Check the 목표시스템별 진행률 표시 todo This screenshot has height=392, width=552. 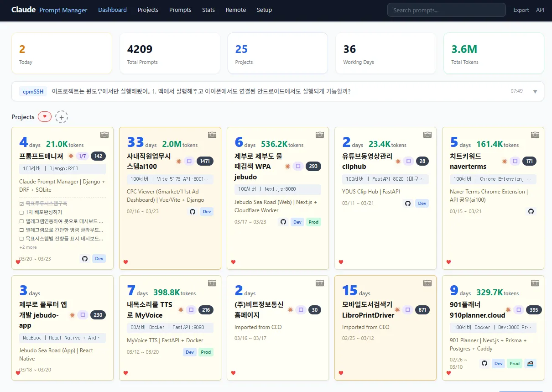click(21, 238)
